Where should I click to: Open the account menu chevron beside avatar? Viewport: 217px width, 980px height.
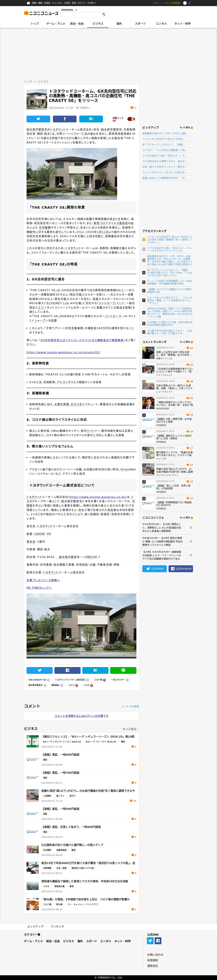(x=189, y=3)
